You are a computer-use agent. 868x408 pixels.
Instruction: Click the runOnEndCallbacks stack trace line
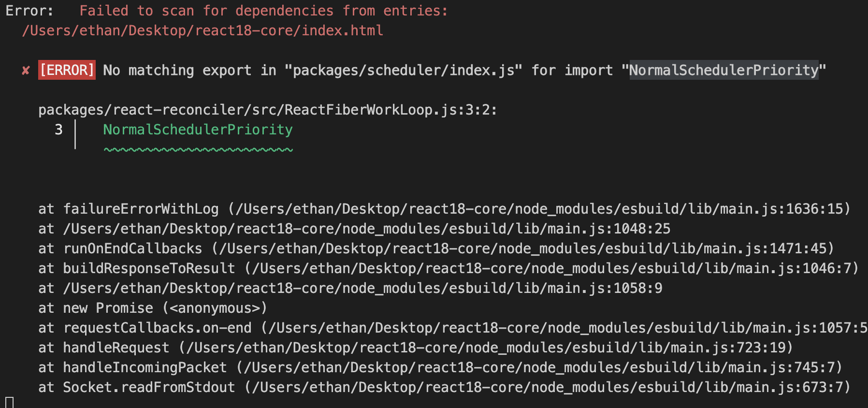436,248
